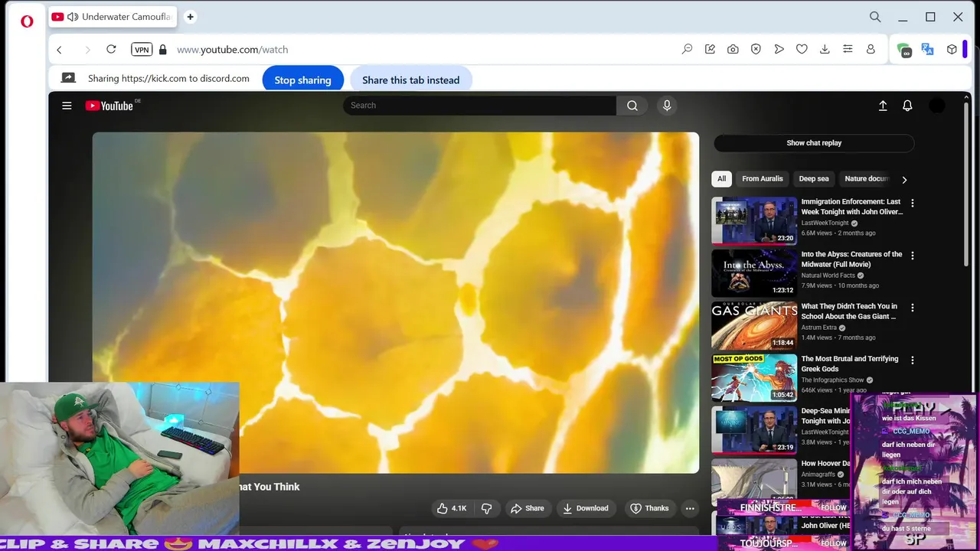Click the video Download button
The height and width of the screenshot is (551, 980).
tap(585, 508)
